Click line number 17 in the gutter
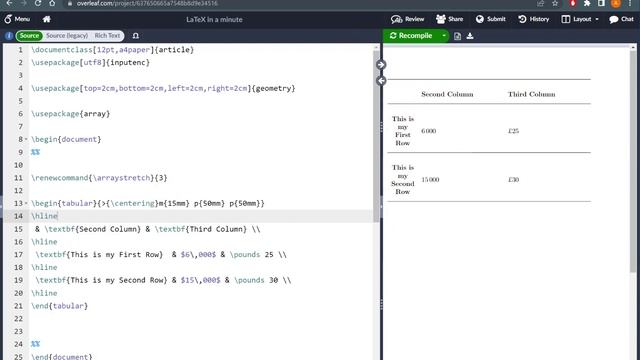The image size is (640, 360). pyautogui.click(x=18, y=255)
